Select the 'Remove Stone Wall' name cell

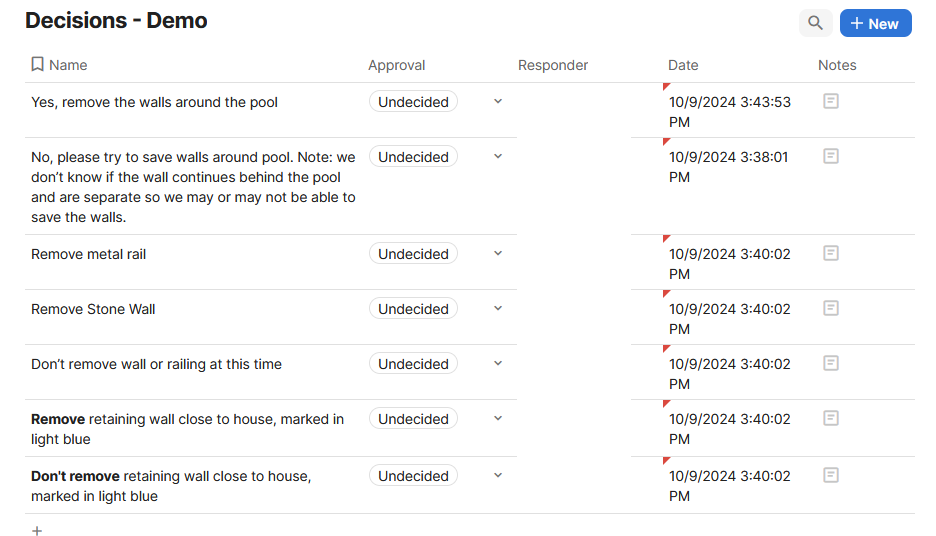[93, 309]
